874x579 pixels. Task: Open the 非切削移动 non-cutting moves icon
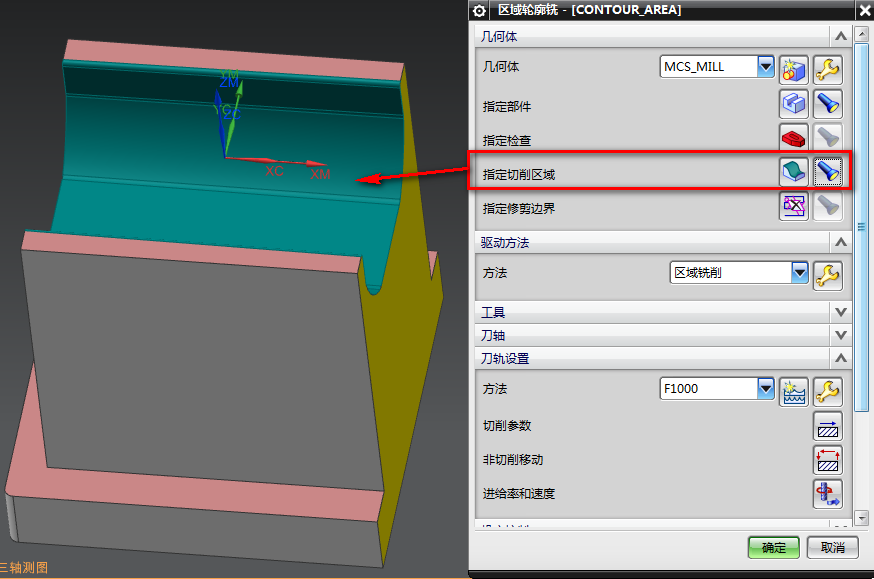pos(828,460)
